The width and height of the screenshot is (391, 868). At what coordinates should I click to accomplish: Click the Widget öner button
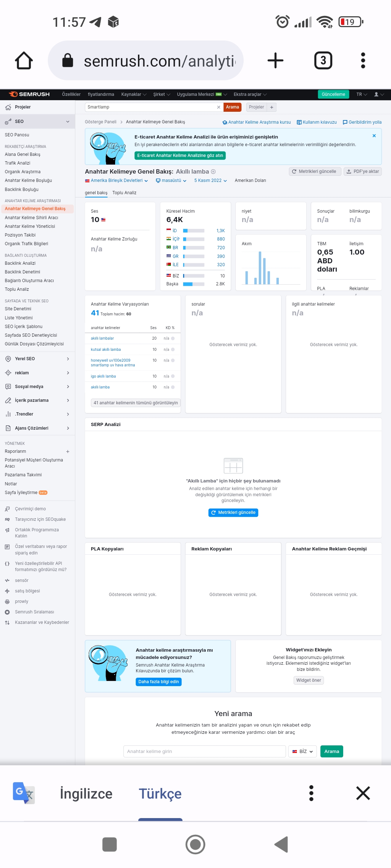[308, 680]
